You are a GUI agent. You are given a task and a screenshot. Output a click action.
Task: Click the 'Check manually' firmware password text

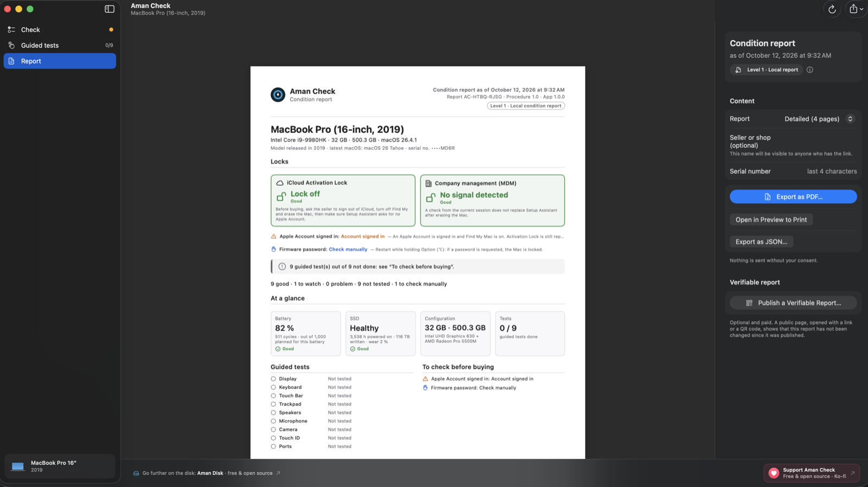click(348, 250)
